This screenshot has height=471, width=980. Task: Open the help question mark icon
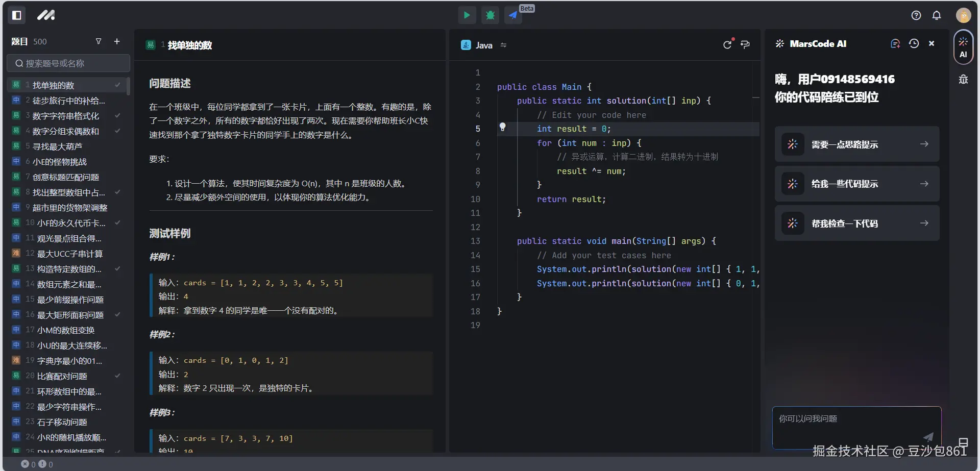click(916, 15)
